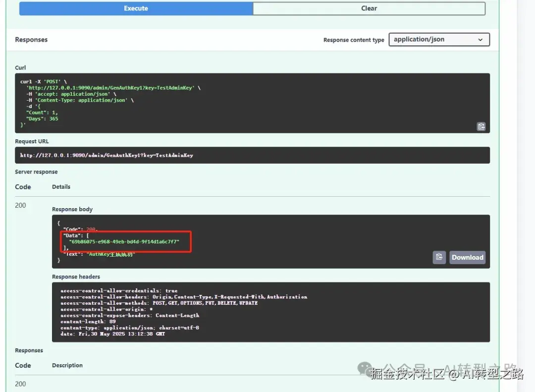Select the "Days": 365 line in curl
The image size is (535, 392).
[42, 118]
